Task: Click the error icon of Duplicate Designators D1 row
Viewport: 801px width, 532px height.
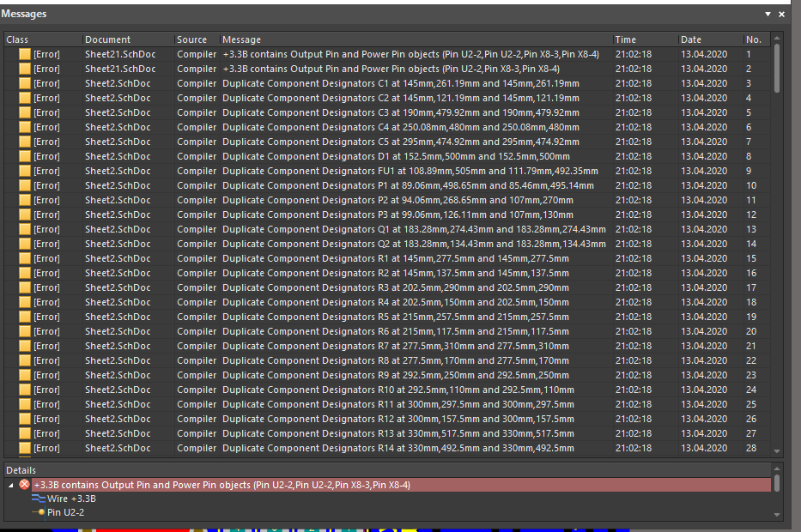Action: [x=25, y=156]
